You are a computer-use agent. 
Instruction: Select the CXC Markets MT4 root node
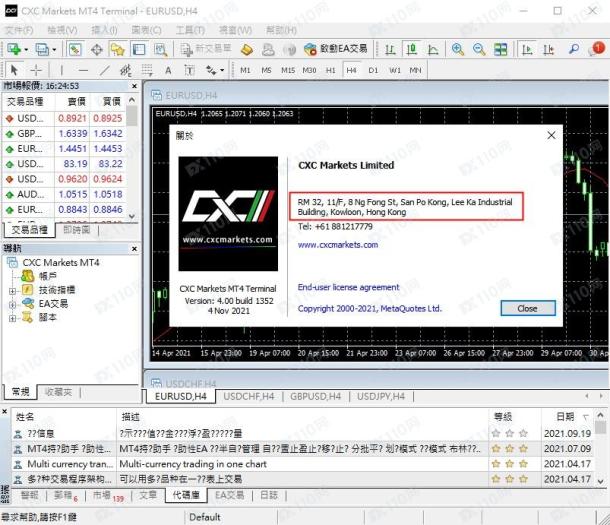pyautogui.click(x=61, y=262)
